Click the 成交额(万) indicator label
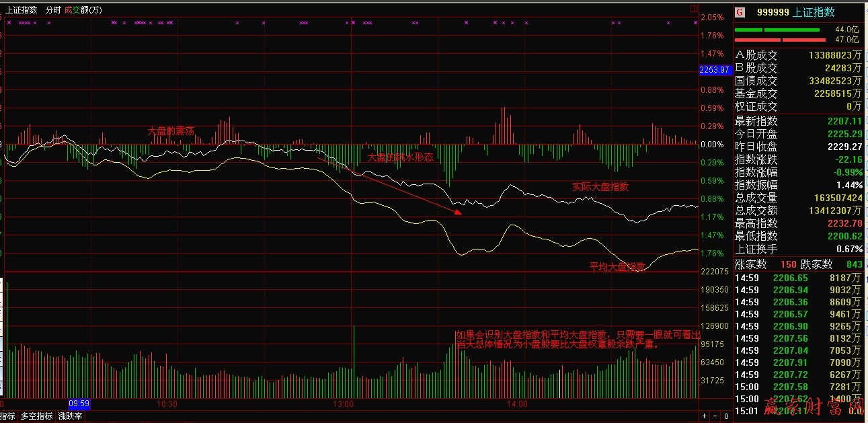This screenshot has height=423, width=868. point(83,10)
